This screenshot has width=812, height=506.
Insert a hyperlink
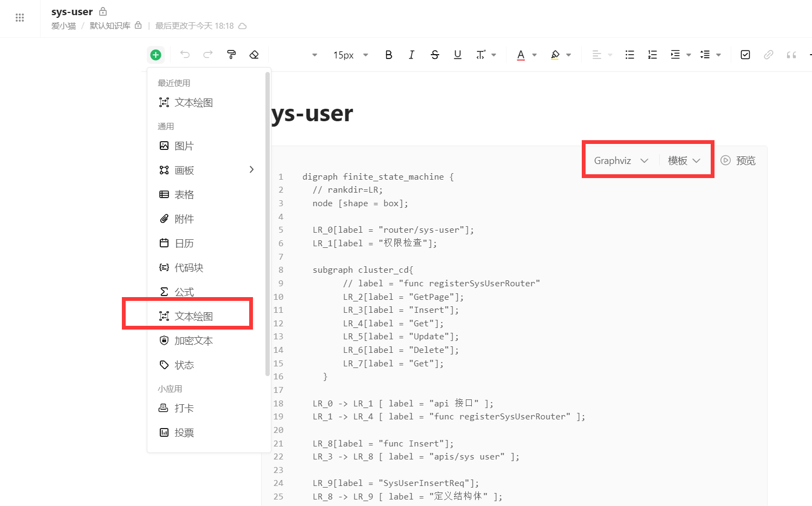[768, 55]
